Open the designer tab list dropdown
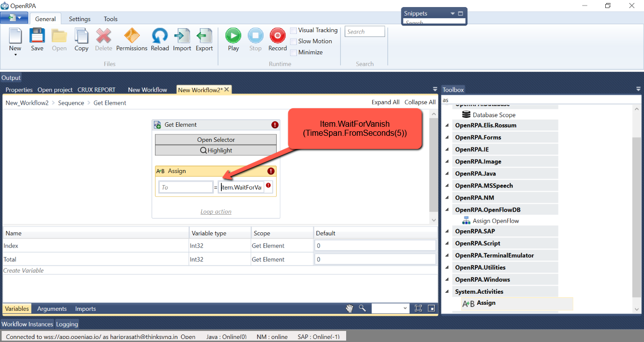644x342 pixels. pyautogui.click(x=435, y=90)
